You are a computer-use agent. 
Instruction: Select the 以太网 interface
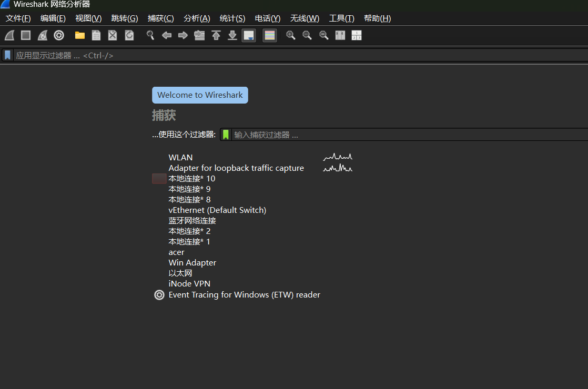[180, 273]
